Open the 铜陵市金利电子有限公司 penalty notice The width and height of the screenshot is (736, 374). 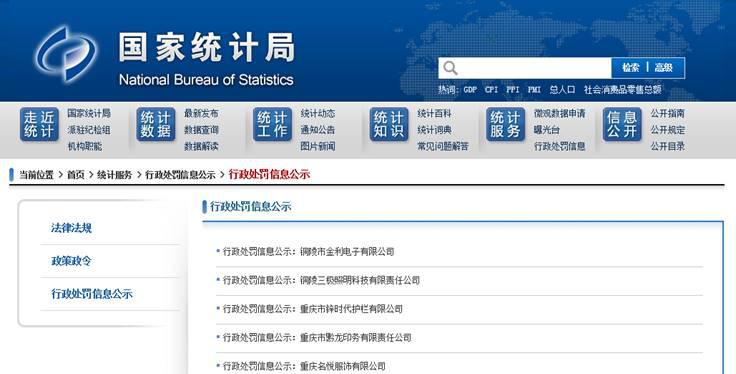308,252
